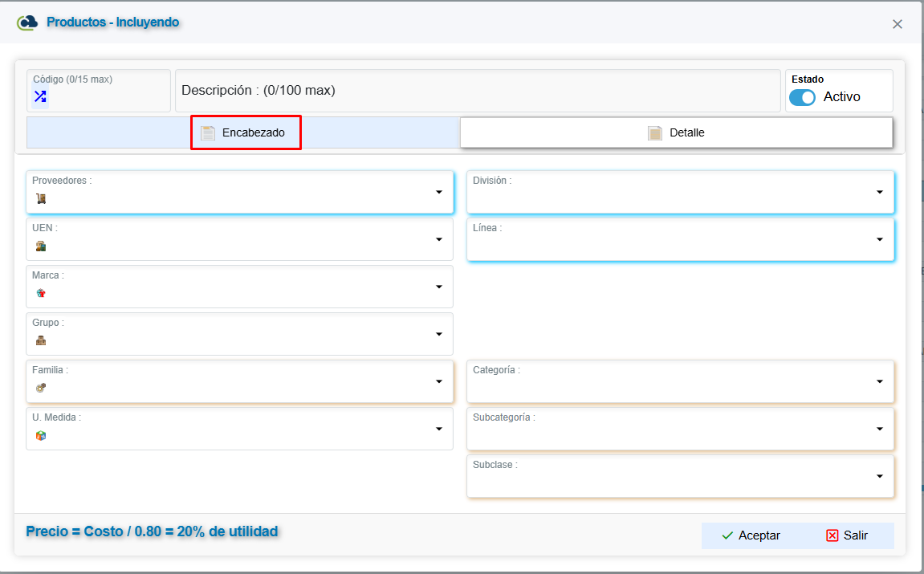
Task: Open the División dropdown
Action: (x=880, y=192)
